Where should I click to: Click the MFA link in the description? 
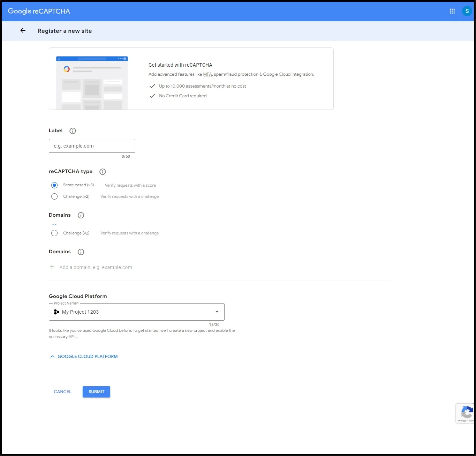(207, 74)
